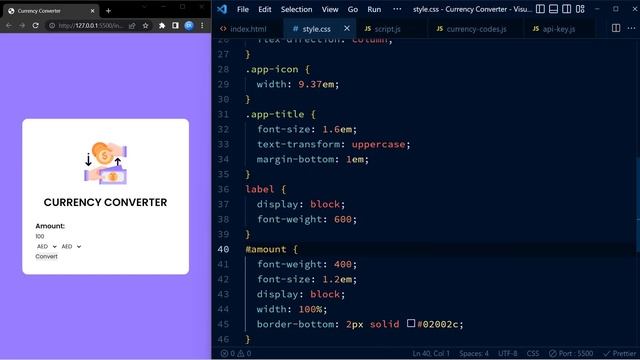640x360 pixels.
Task: Toggle the primary sidebar layout icon
Action: (540, 9)
